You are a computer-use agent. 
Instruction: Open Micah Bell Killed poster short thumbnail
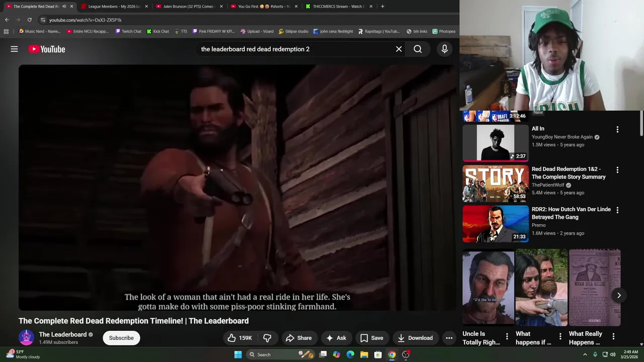(595, 288)
